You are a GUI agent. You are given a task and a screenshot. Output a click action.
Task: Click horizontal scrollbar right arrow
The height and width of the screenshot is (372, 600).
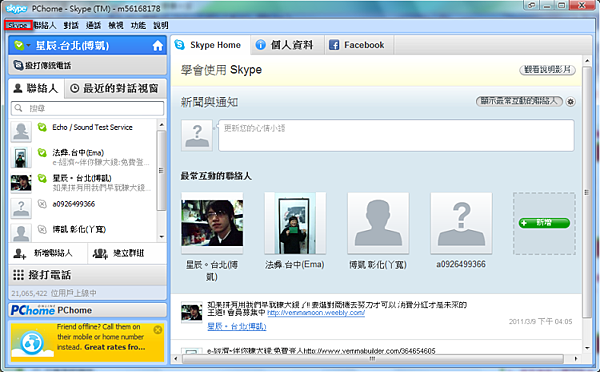coord(576,359)
